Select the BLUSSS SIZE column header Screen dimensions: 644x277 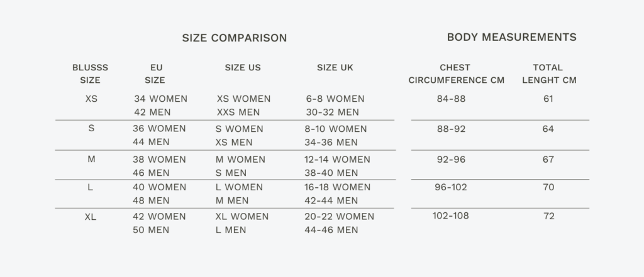coord(90,73)
